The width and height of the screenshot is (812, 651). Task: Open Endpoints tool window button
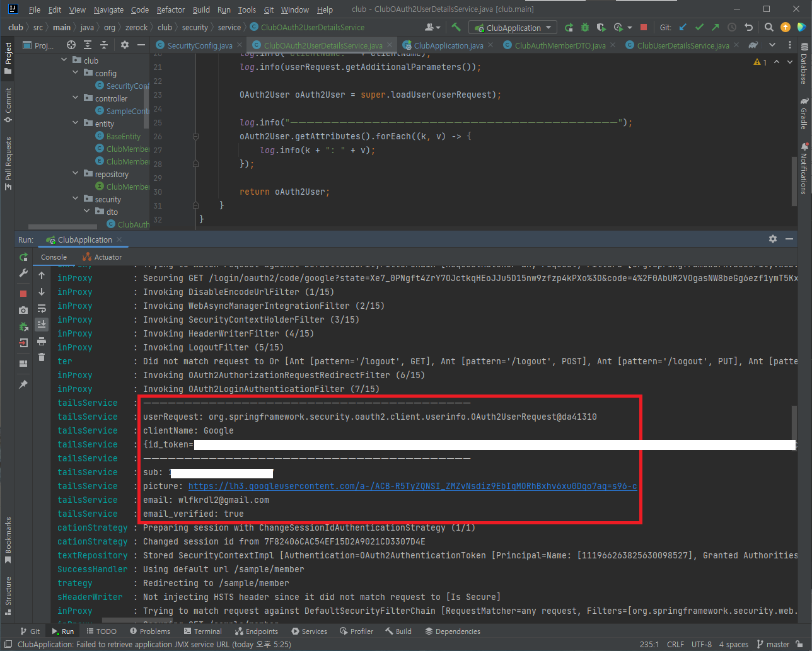(x=257, y=631)
